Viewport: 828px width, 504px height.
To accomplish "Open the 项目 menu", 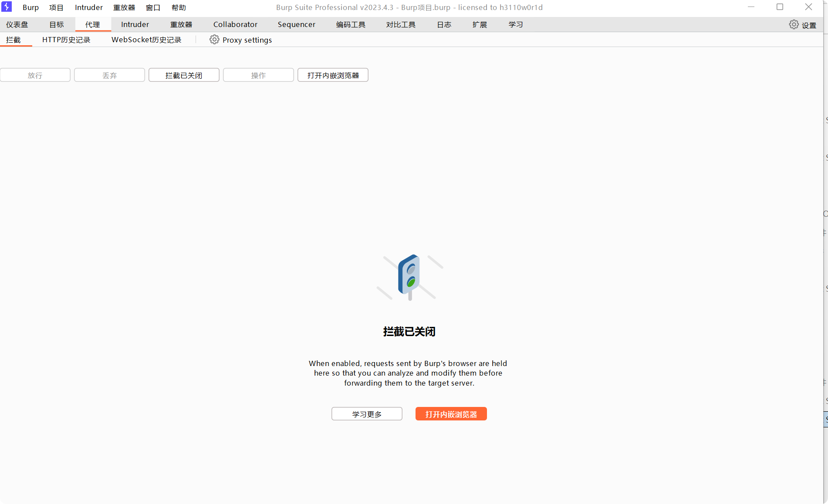I will pyautogui.click(x=56, y=7).
